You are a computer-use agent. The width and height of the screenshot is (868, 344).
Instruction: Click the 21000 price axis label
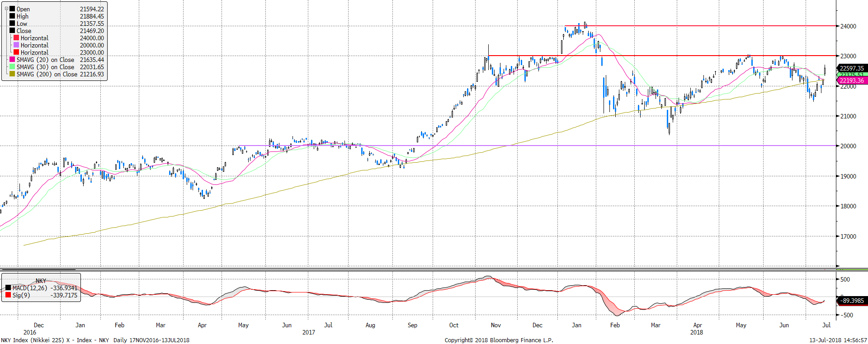848,116
